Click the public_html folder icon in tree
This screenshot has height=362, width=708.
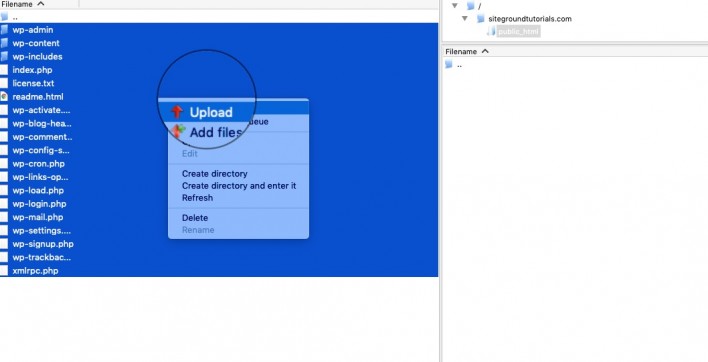pos(491,32)
